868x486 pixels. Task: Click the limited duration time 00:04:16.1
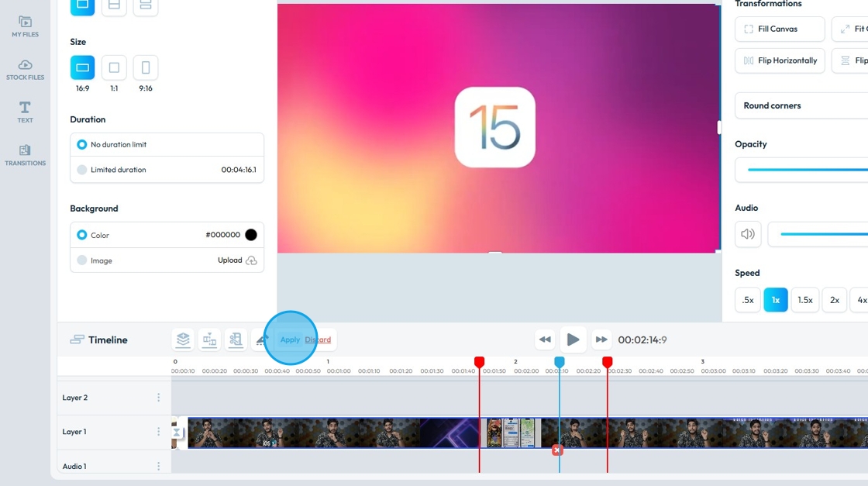pyautogui.click(x=239, y=170)
